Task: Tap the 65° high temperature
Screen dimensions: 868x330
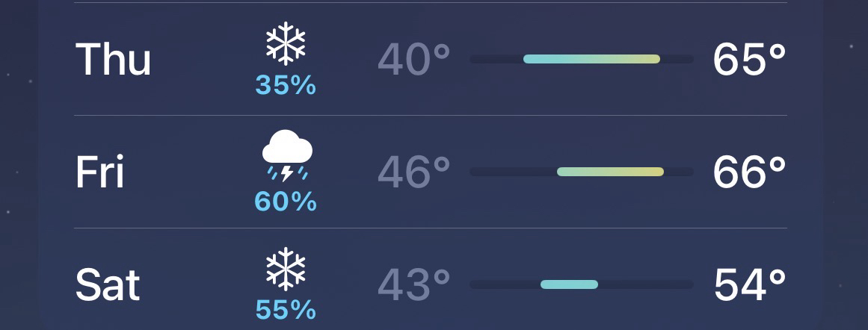Action: click(749, 60)
